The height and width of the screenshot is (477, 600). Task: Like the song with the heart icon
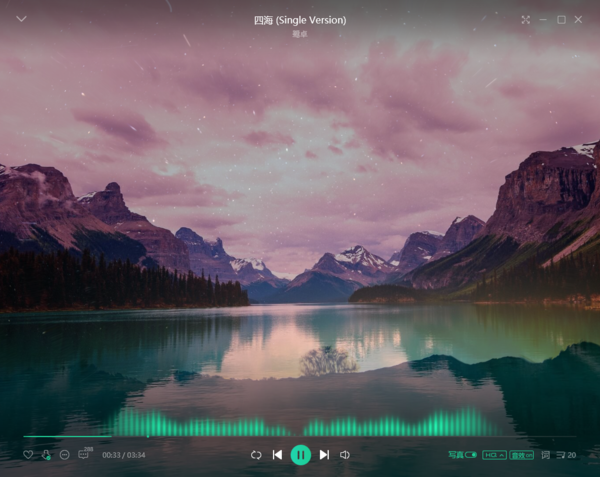click(x=28, y=455)
